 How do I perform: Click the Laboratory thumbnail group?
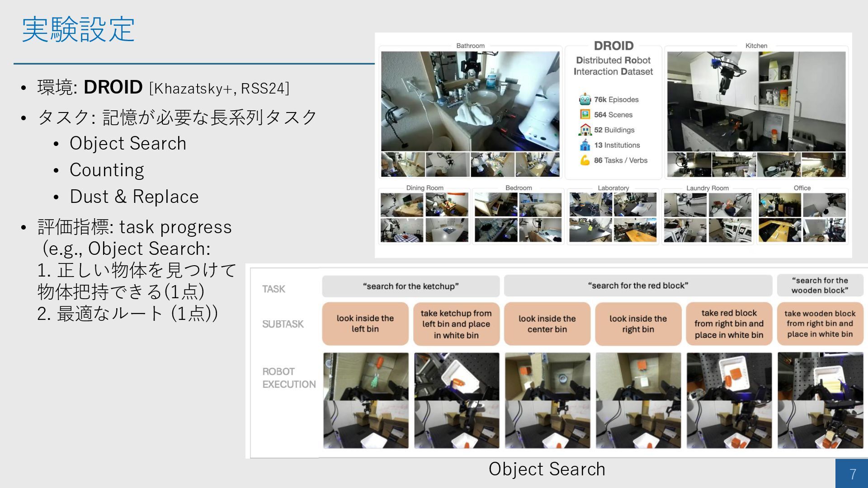point(613,217)
